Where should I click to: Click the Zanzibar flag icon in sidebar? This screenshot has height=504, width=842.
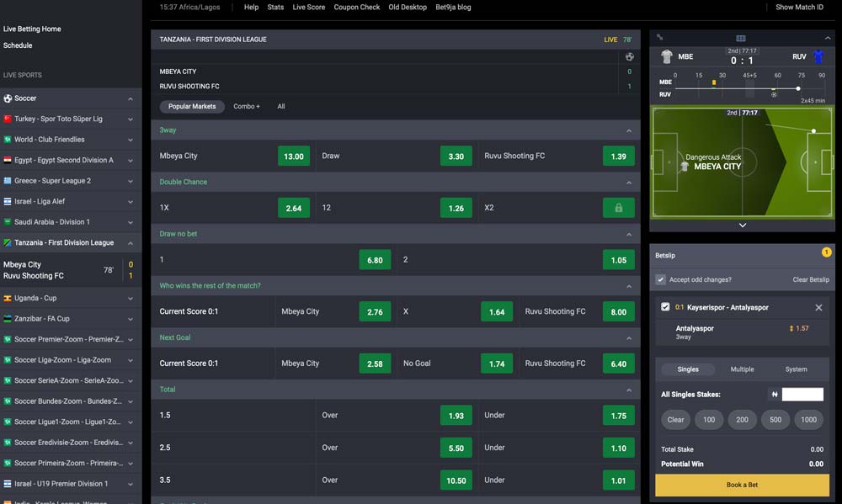pyautogui.click(x=8, y=318)
